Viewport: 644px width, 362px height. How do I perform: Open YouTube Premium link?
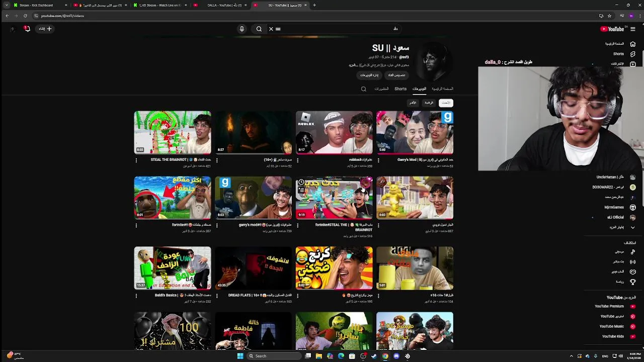coord(615,306)
